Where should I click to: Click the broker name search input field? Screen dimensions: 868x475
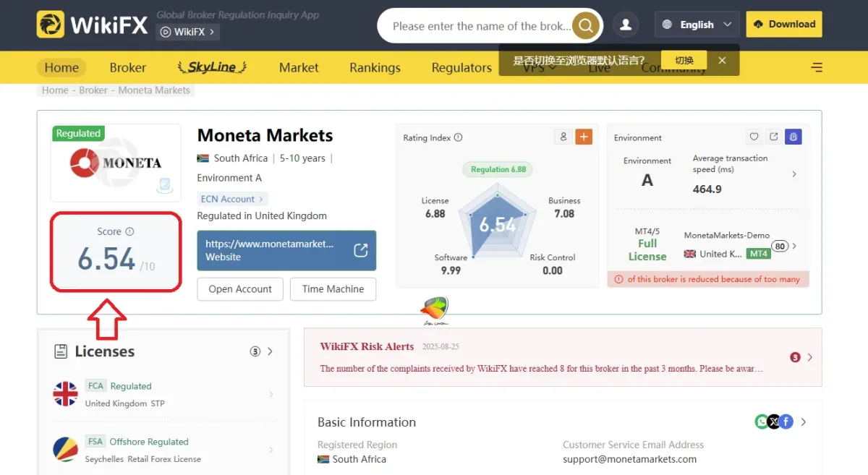(x=481, y=26)
